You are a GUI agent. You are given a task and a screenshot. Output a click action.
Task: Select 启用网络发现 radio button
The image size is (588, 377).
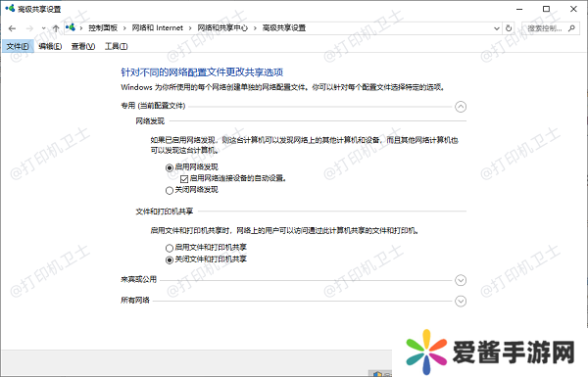[x=170, y=167]
